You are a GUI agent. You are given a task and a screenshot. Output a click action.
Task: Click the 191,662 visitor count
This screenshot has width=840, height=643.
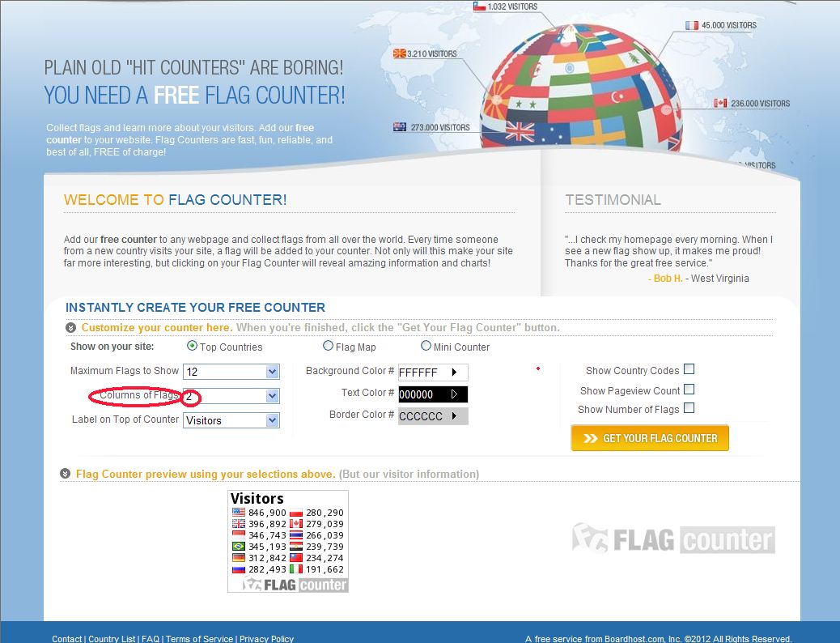click(x=325, y=569)
